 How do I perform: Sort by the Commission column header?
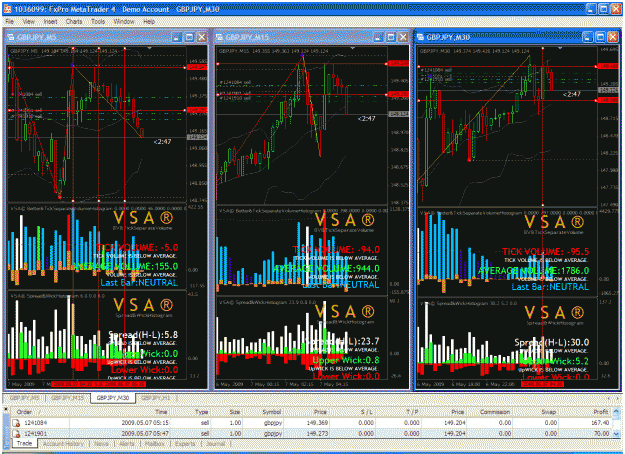[489, 412]
